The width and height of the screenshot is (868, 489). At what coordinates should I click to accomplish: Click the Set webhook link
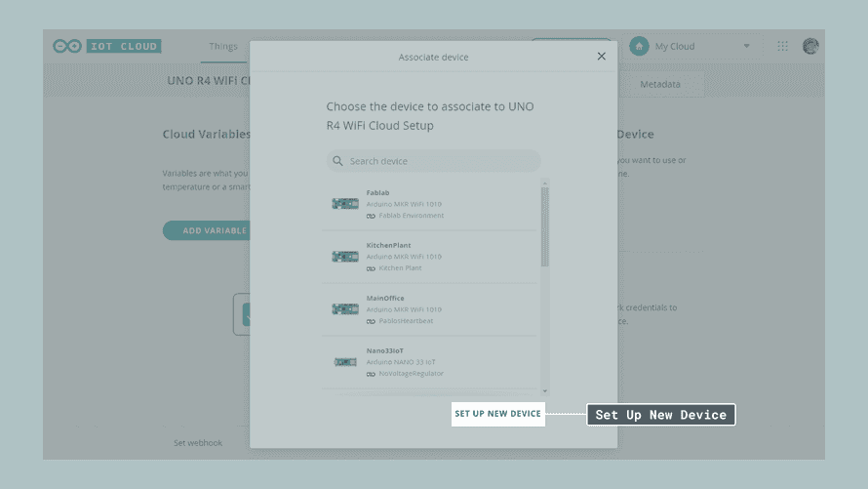[198, 443]
